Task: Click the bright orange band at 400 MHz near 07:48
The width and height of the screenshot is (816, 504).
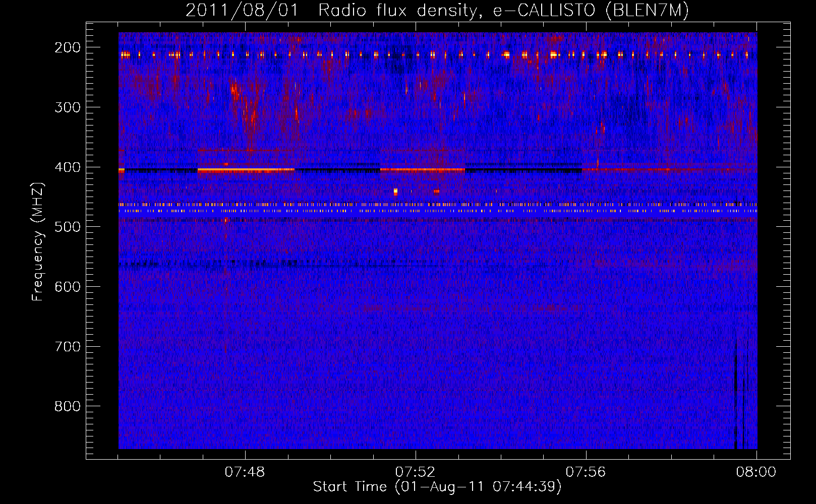Action: pyautogui.click(x=246, y=170)
